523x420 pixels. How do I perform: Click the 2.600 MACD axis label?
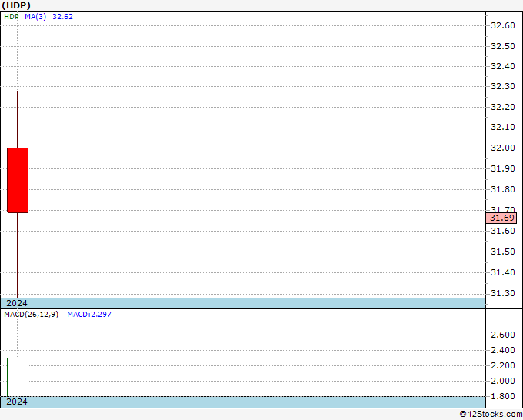click(503, 335)
